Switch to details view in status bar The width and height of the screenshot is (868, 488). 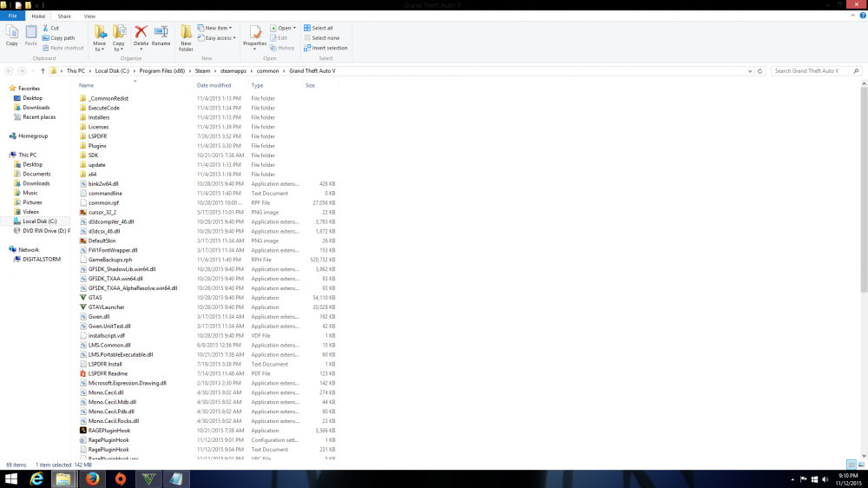pyautogui.click(x=851, y=465)
